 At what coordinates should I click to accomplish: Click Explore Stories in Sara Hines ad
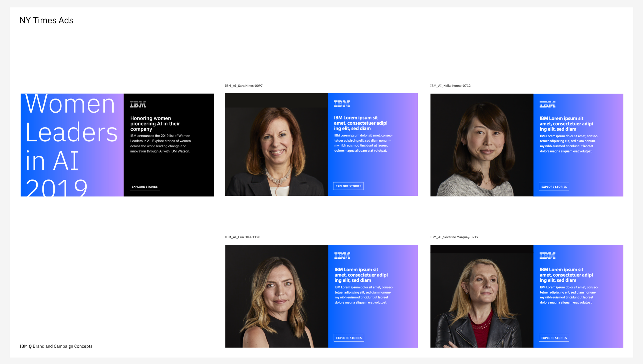(x=349, y=186)
